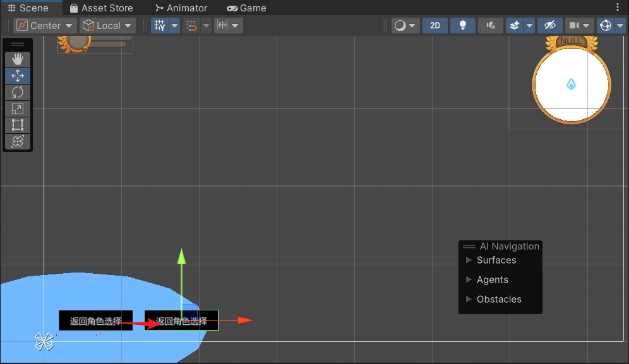The width and height of the screenshot is (629, 364).
Task: Toggle 2D view mode
Action: pyautogui.click(x=434, y=26)
